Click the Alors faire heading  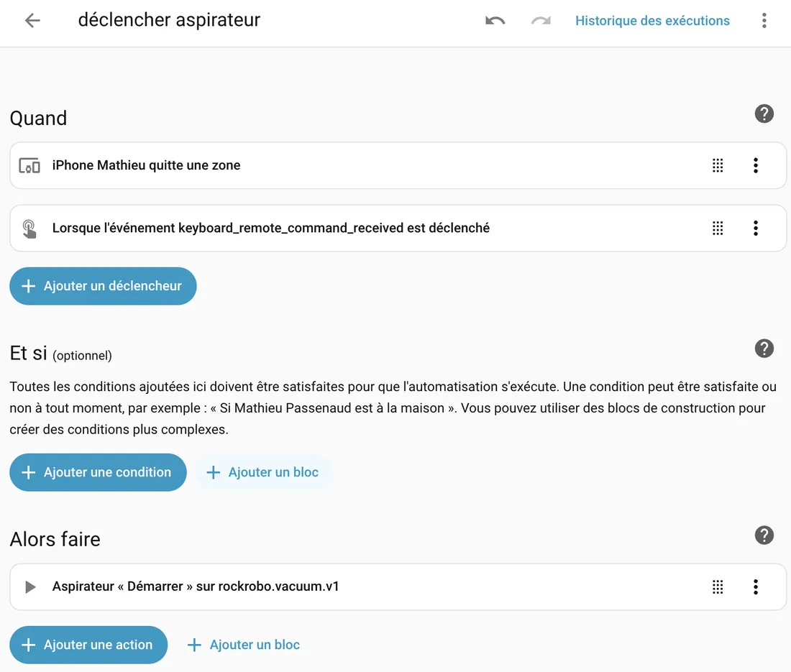55,540
